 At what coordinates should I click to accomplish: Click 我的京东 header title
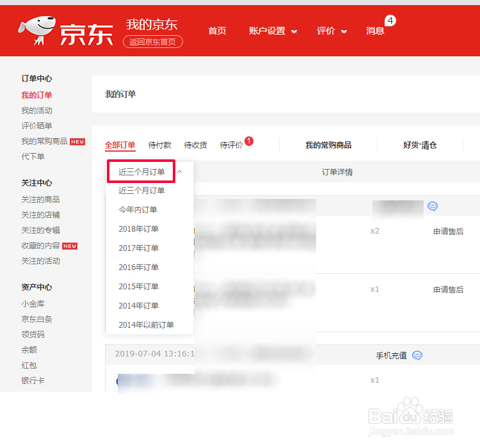(x=152, y=24)
